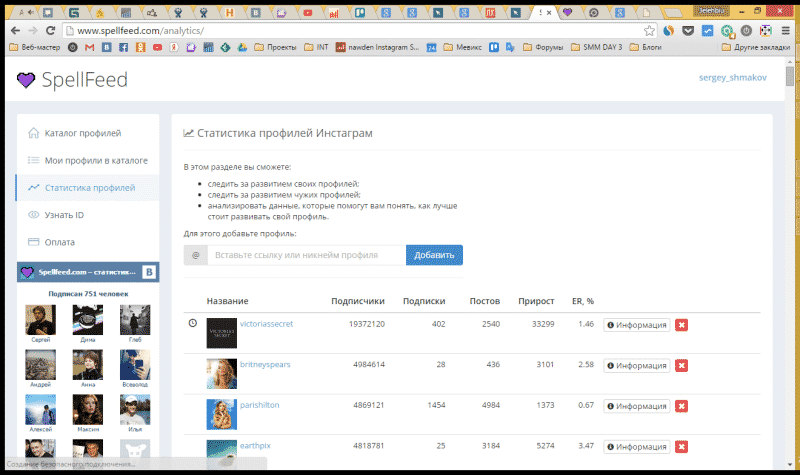Close the active browser tab
This screenshot has height=475, width=800.
tap(549, 13)
